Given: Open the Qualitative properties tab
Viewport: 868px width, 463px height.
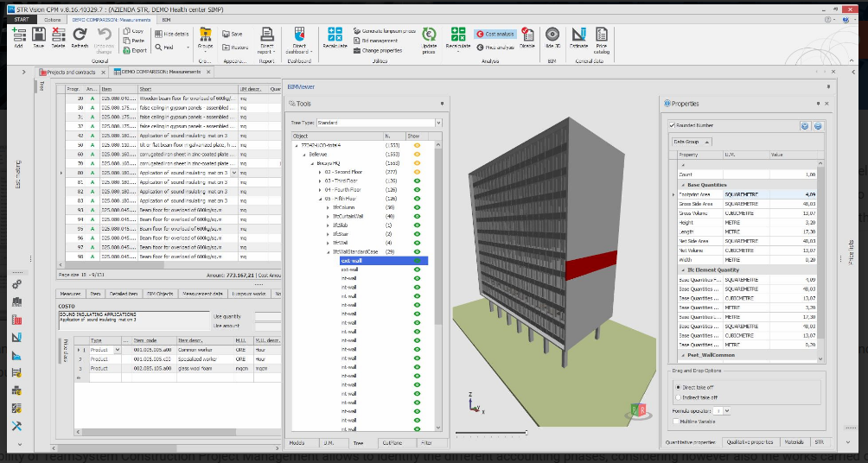Looking at the screenshot, I should tap(749, 441).
